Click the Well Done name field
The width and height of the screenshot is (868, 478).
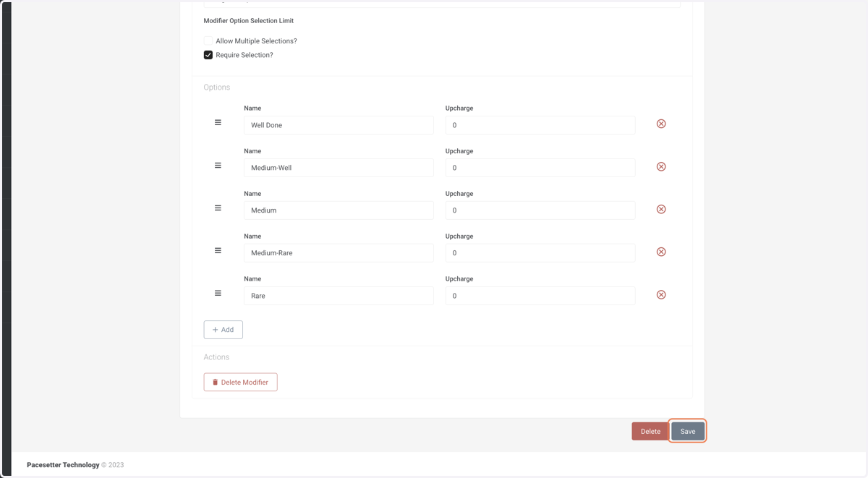(x=339, y=125)
